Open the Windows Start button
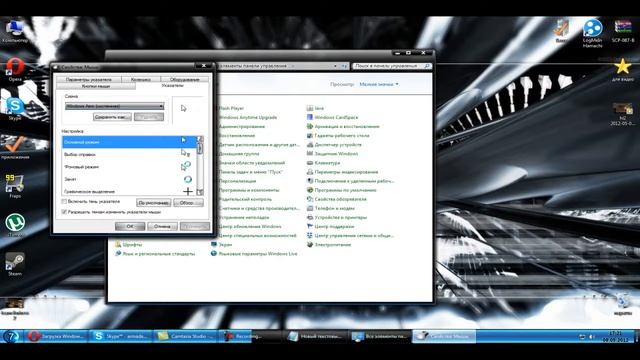The height and width of the screenshot is (360, 640). point(11,336)
